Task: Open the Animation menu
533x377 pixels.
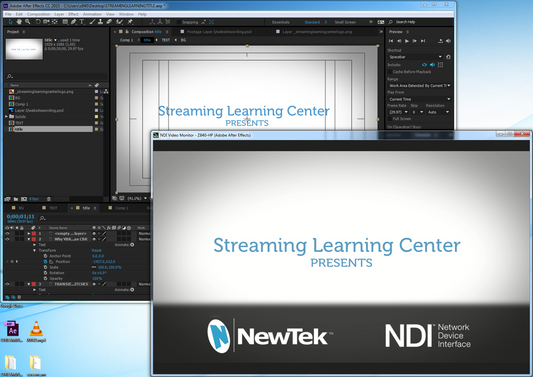Action: 92,14
